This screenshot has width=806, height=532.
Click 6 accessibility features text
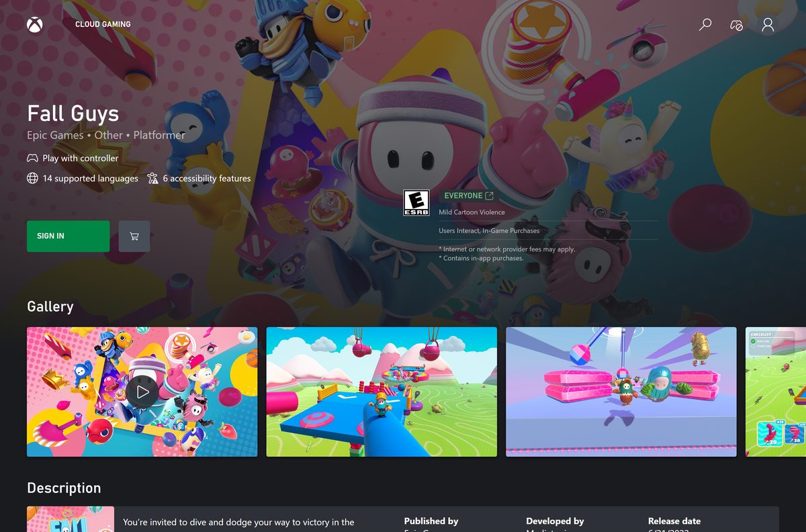point(207,179)
